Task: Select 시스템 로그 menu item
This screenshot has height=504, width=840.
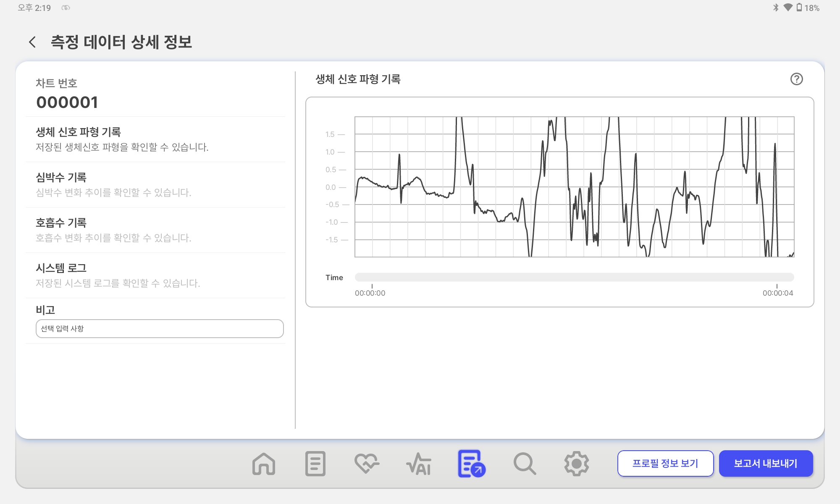Action: click(155, 276)
